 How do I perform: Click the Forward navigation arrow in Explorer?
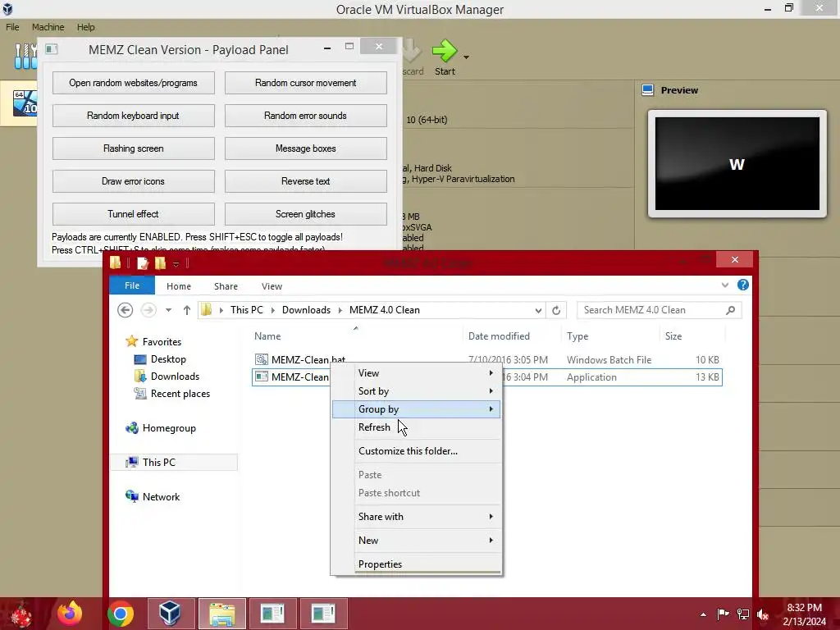pyautogui.click(x=148, y=309)
